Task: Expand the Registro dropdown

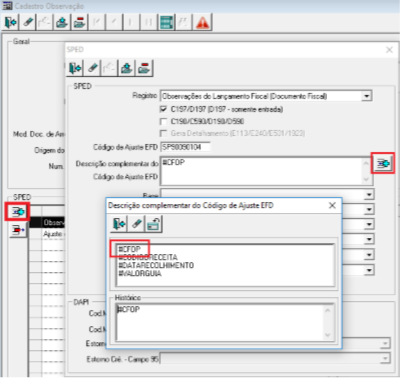Action: coord(367,96)
